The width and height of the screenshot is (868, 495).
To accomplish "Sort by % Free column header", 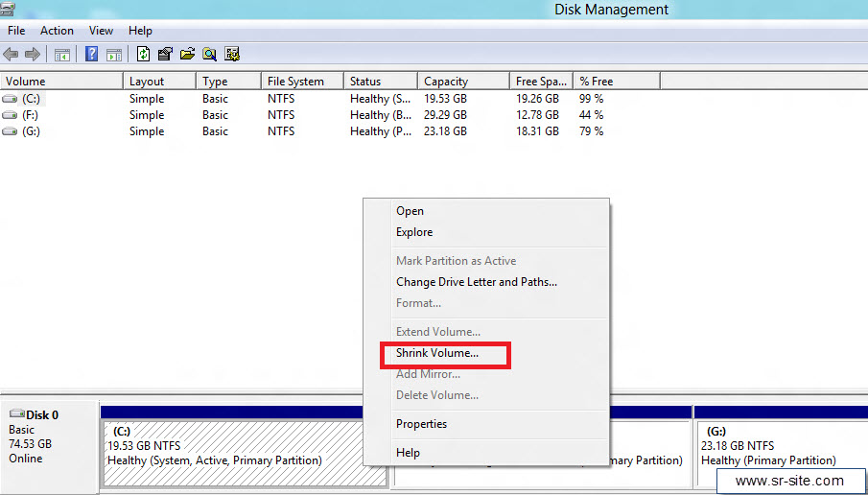I will point(617,82).
